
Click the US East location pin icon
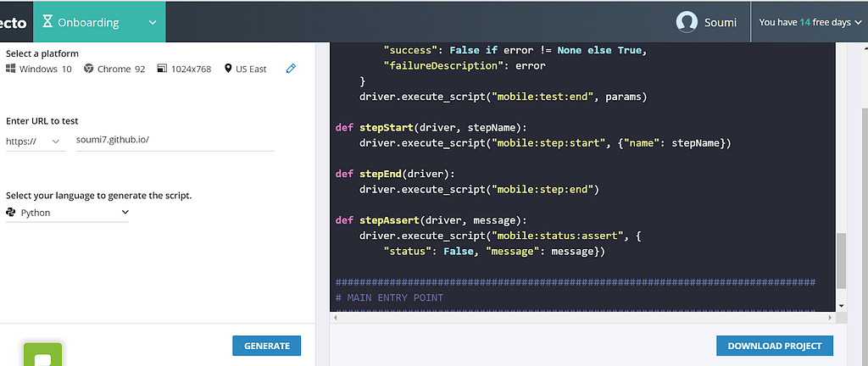228,69
